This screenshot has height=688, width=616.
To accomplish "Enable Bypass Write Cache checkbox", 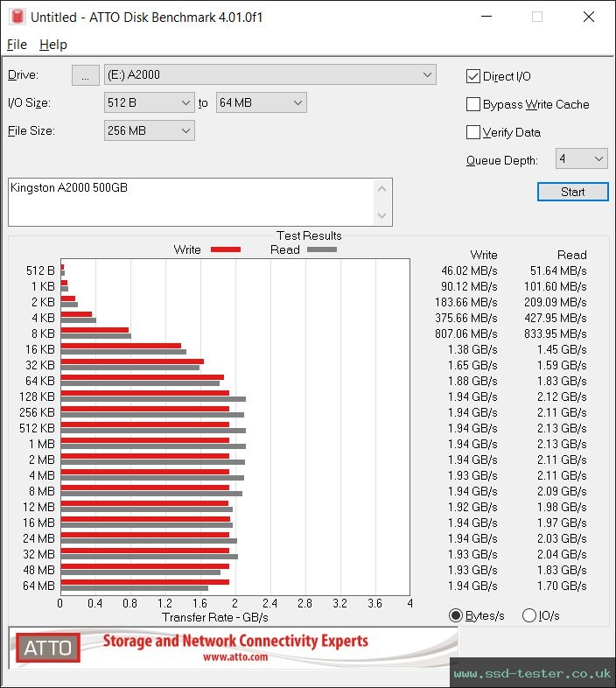I will tap(473, 104).
